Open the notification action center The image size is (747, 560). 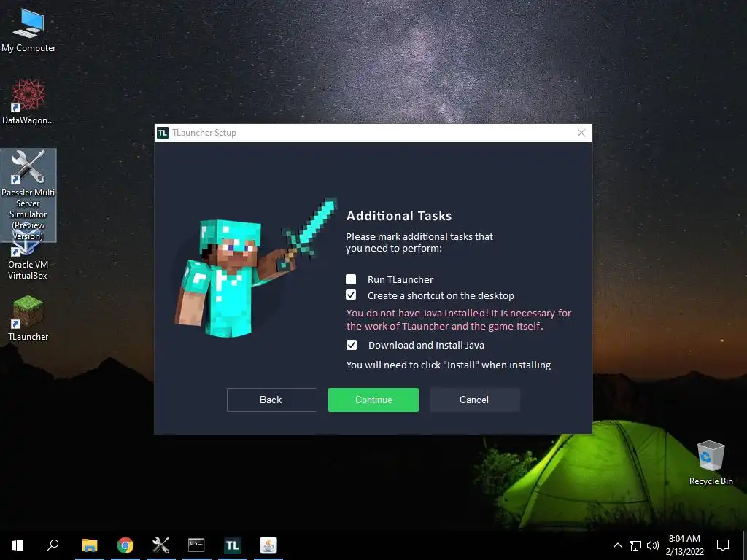[723, 545]
